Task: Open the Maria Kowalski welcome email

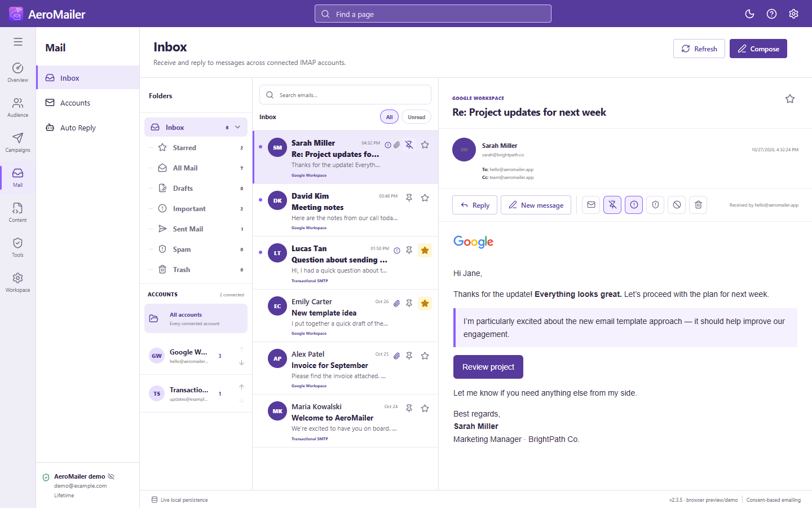Action: (345, 421)
